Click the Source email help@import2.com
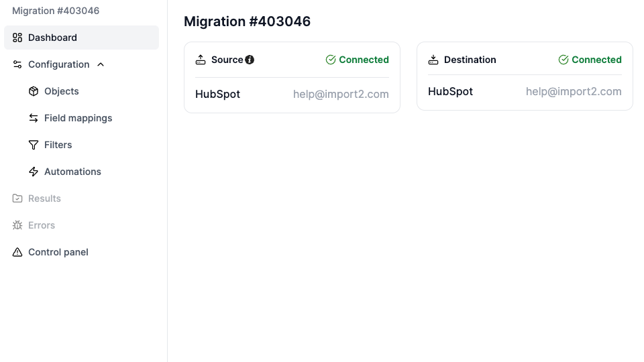 point(341,94)
